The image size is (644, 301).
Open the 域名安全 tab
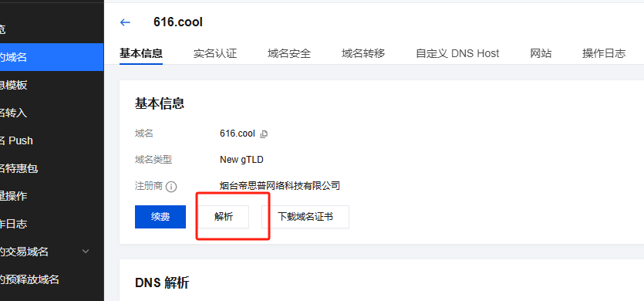289,53
